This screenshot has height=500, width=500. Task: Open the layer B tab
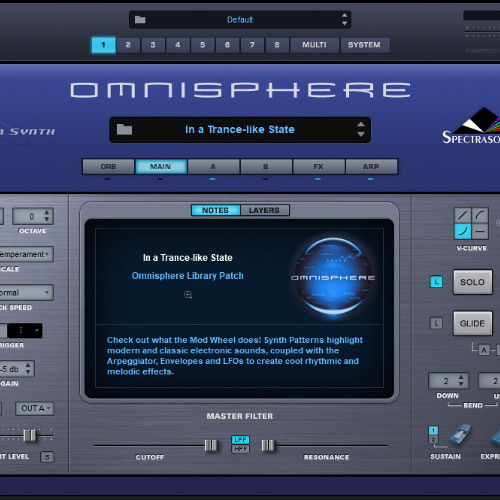[266, 166]
